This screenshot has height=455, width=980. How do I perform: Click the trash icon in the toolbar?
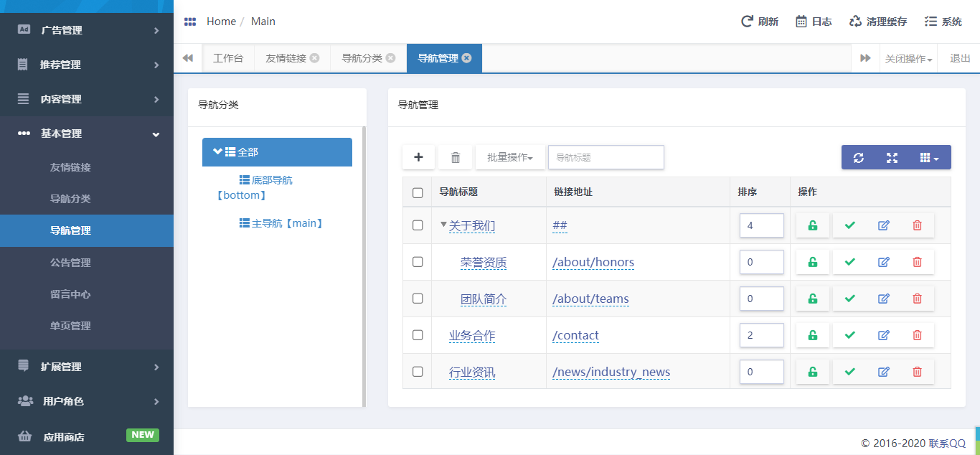click(x=455, y=157)
